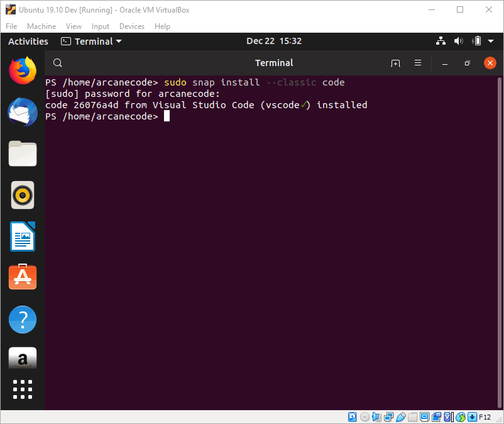This screenshot has height=424, width=504.
Task: Click 'F12' host key label
Action: tap(485, 417)
